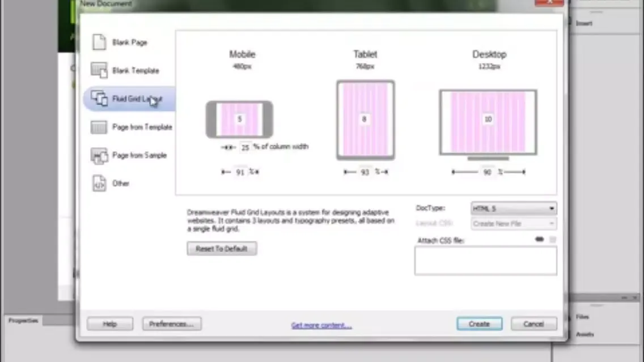Viewport: 644px width, 362px height.
Task: Click the Create button
Action: point(479,324)
